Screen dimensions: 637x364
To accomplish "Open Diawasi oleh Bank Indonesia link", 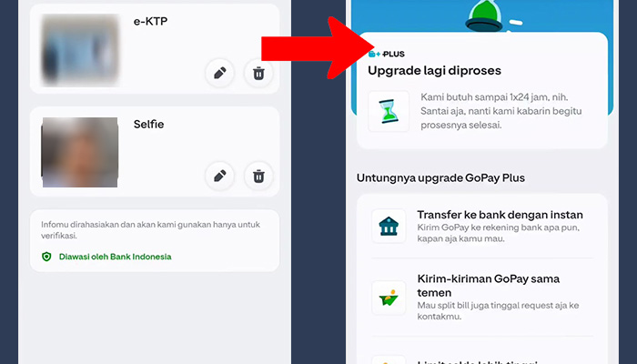I will [115, 257].
